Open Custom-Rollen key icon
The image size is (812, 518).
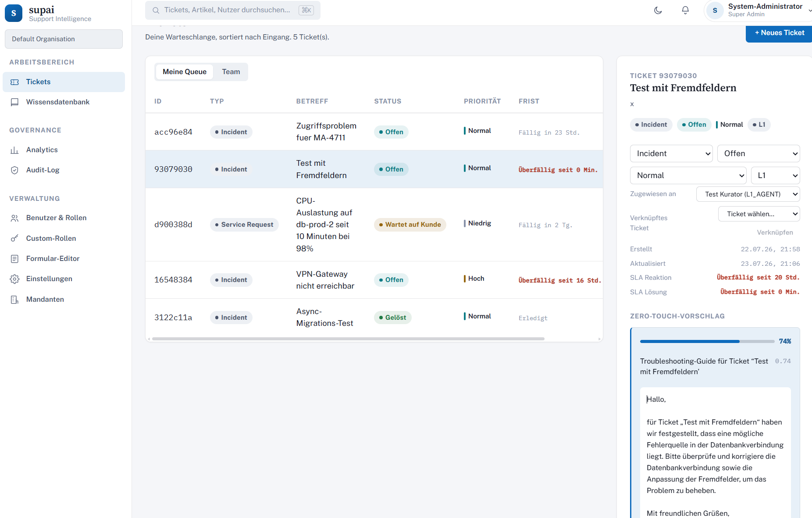(14, 238)
